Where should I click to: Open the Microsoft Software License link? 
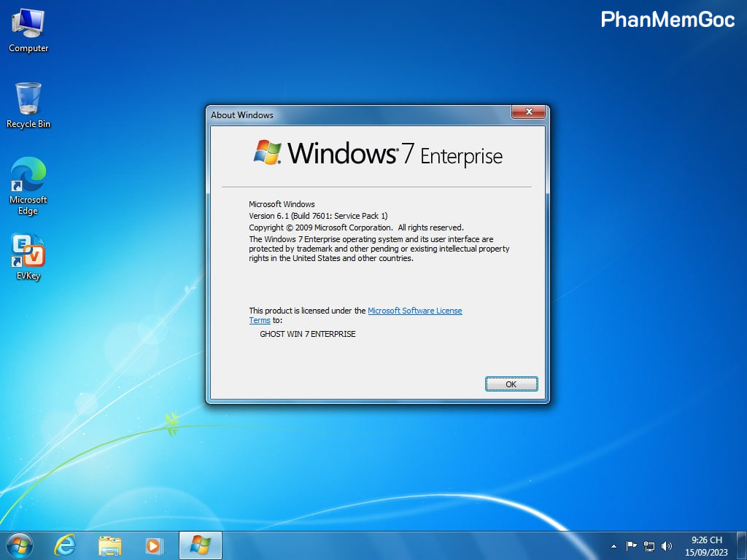click(414, 311)
